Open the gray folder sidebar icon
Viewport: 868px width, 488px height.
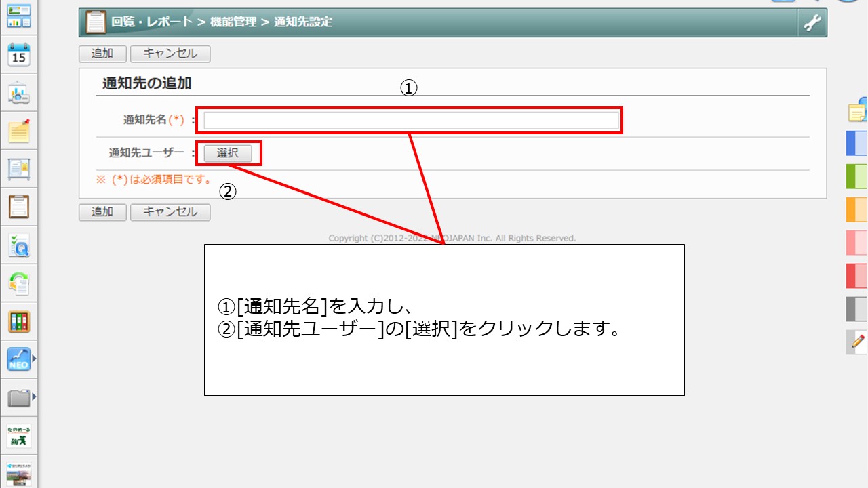tap(18, 397)
